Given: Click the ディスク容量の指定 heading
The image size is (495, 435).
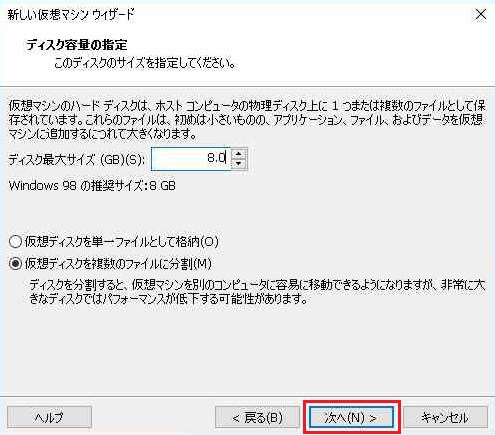Looking at the screenshot, I should pos(77,45).
